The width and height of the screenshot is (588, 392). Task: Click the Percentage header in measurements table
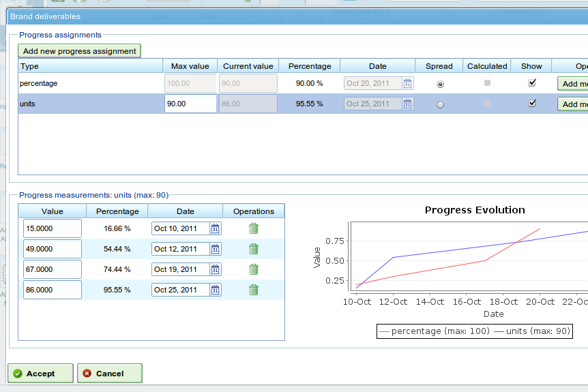[117, 211]
